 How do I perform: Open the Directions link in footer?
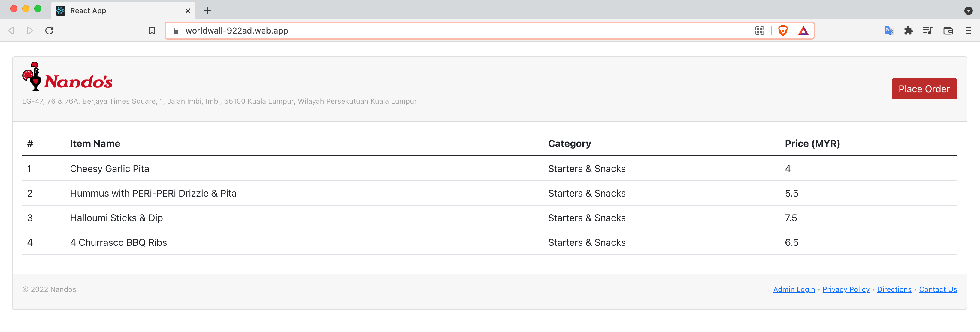pos(894,289)
